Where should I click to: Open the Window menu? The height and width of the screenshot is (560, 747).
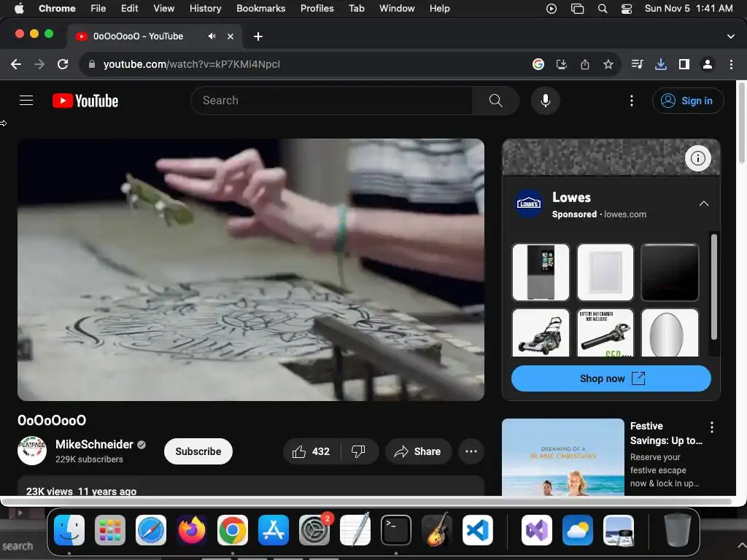397,8
